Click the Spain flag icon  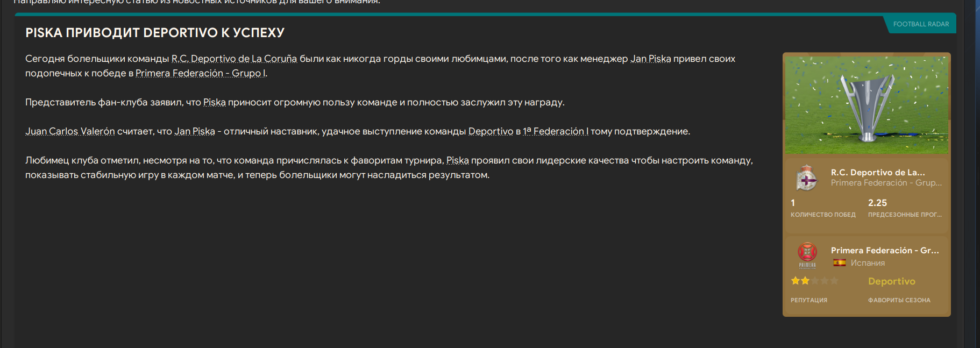point(839,263)
